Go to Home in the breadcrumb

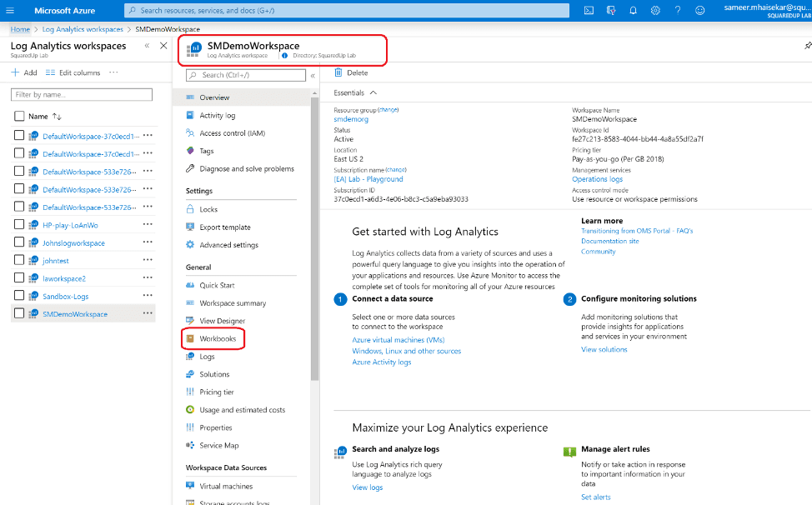[20, 29]
